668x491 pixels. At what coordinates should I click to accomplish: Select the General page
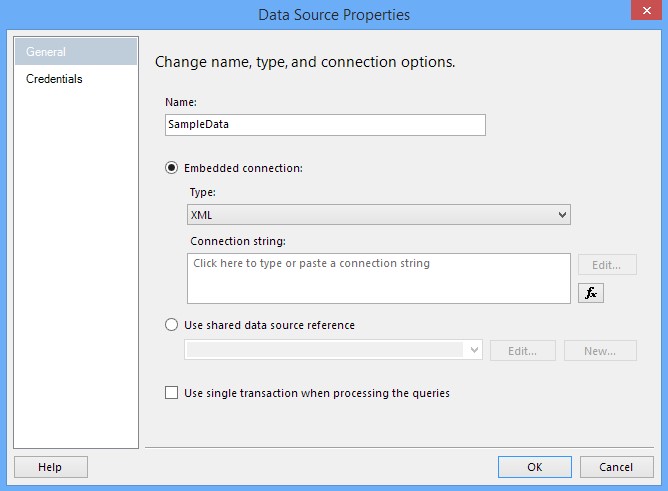(x=46, y=52)
